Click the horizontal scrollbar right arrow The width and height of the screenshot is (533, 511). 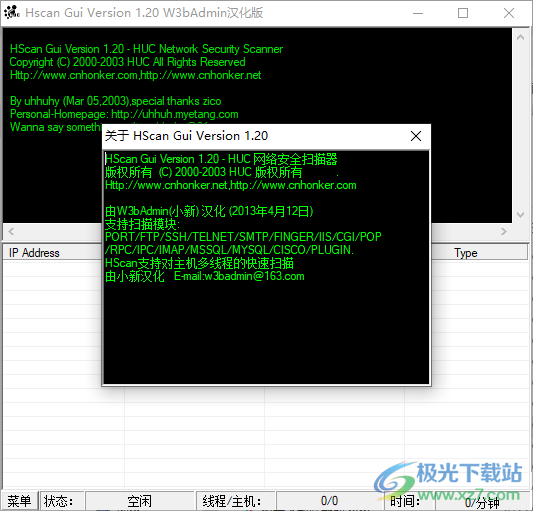pos(504,232)
